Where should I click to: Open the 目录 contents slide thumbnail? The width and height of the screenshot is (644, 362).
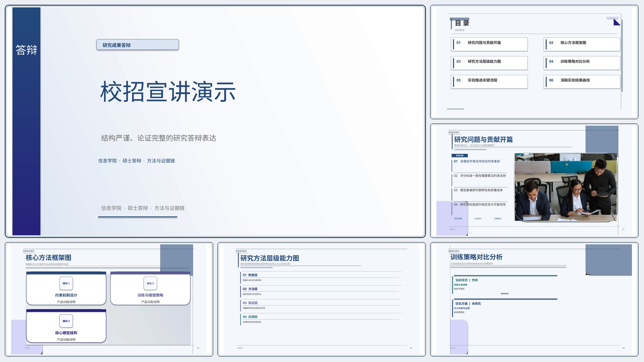[x=534, y=62]
